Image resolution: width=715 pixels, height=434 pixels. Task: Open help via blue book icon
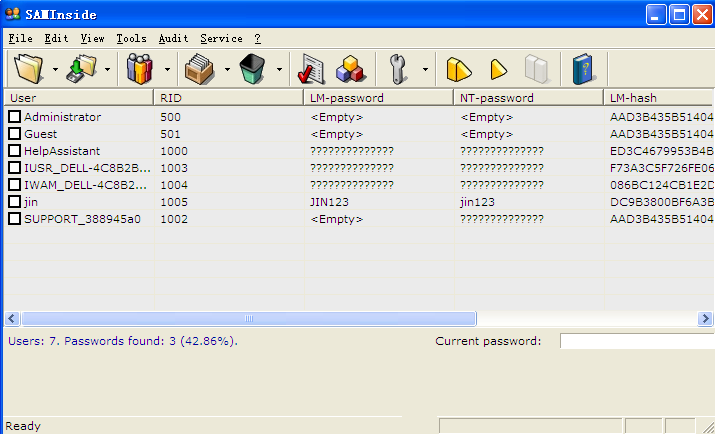click(584, 69)
